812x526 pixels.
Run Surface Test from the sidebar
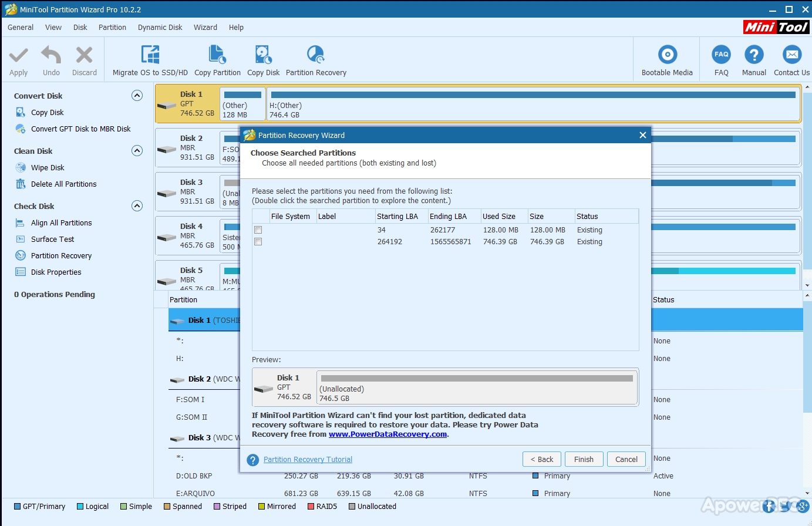point(52,239)
